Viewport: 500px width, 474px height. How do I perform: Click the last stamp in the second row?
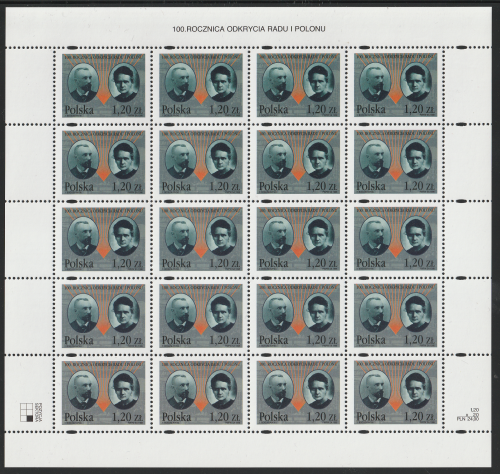coord(396,162)
